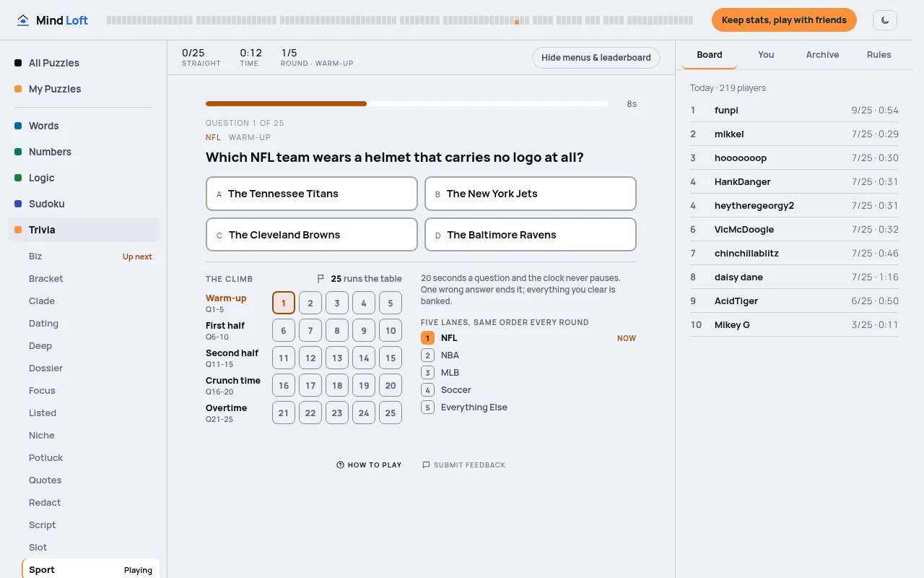Open the Archive tab

click(822, 55)
